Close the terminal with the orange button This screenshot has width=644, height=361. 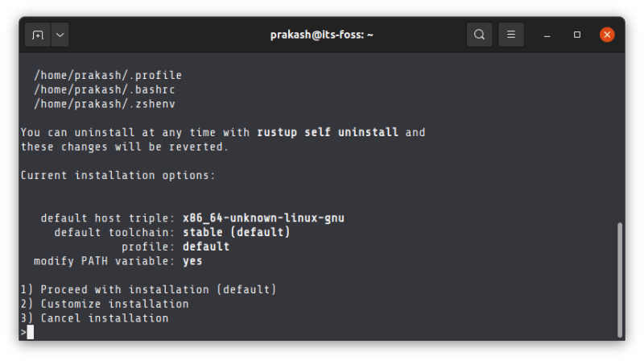(x=607, y=35)
